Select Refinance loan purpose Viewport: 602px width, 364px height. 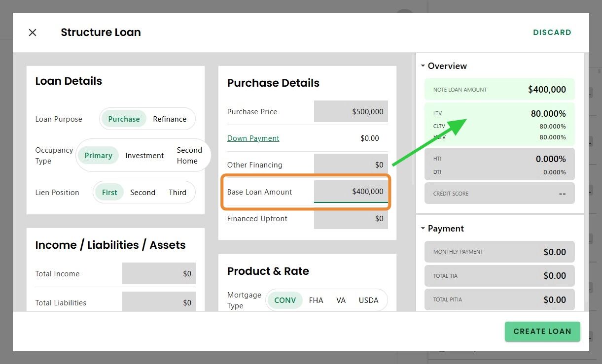(170, 119)
